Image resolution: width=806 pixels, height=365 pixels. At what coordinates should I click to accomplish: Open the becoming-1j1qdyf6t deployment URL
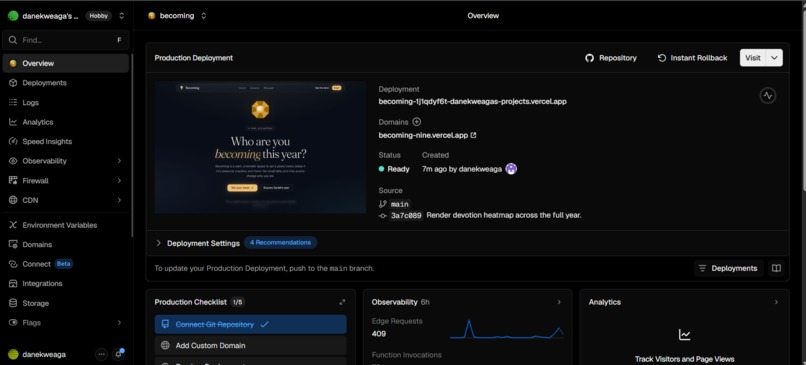tap(472, 101)
